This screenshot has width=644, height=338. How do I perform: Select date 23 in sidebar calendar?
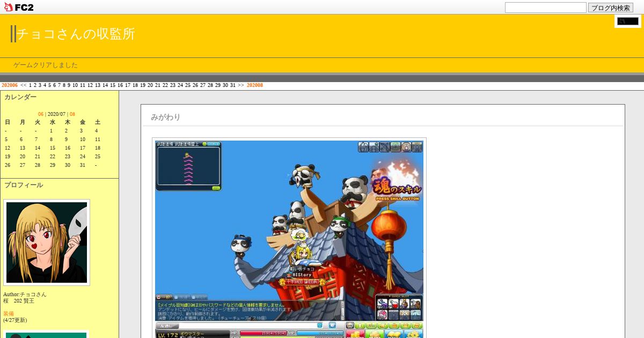(x=67, y=157)
